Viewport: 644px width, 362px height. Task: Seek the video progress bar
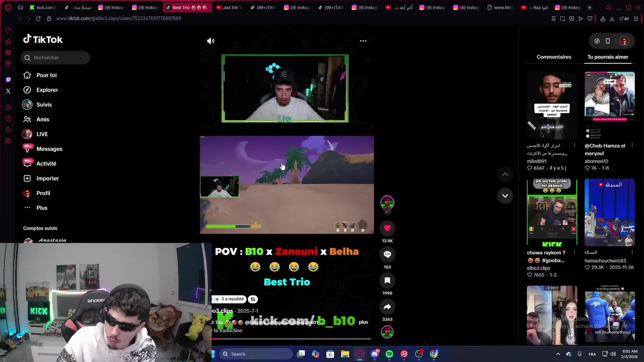(x=292, y=338)
